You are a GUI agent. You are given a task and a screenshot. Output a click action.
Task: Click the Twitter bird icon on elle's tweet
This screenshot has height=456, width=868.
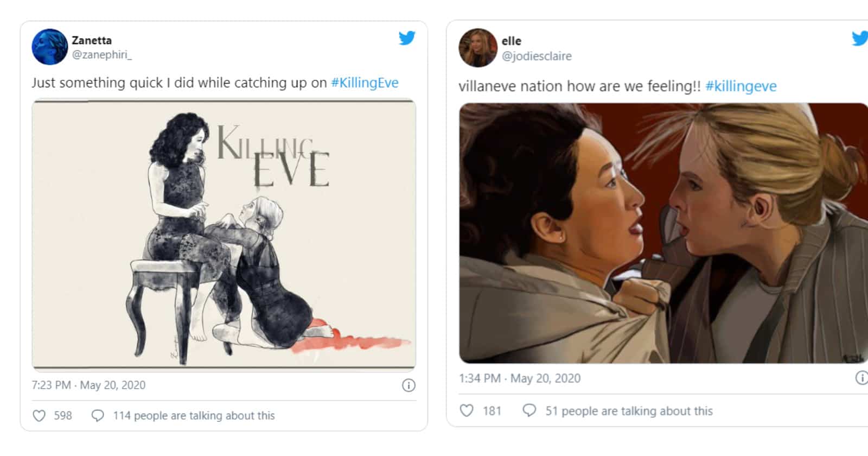click(x=860, y=38)
